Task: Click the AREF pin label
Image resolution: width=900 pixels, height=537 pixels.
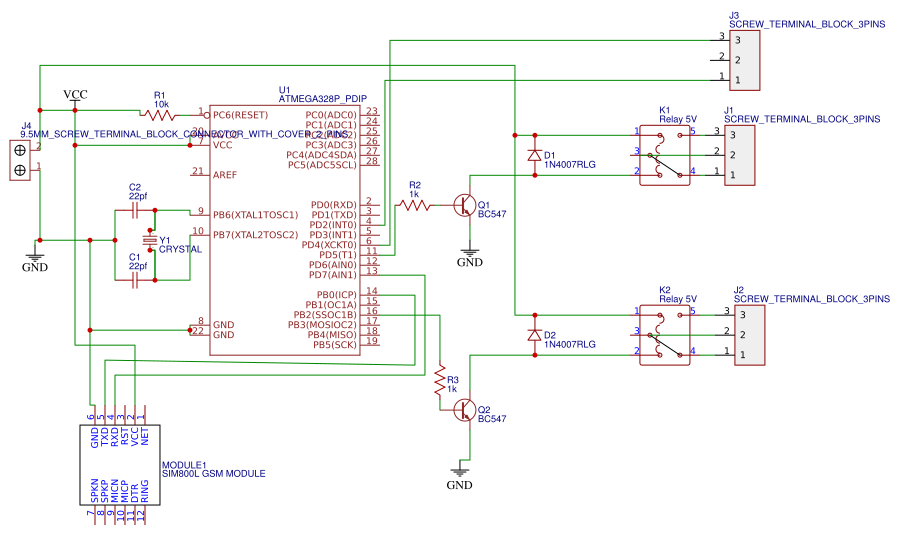Action: pos(224,175)
